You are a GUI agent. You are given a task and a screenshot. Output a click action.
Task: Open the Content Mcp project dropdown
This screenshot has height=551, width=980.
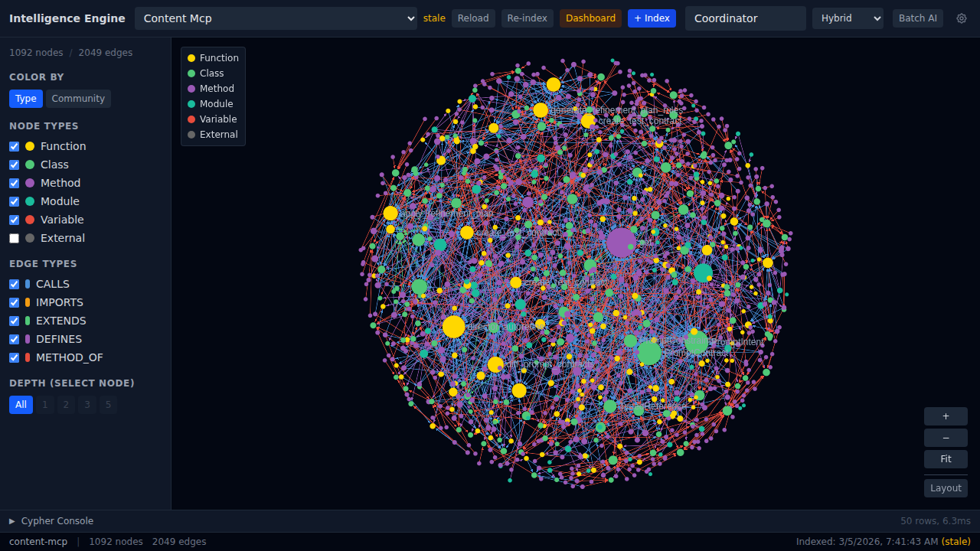(276, 18)
